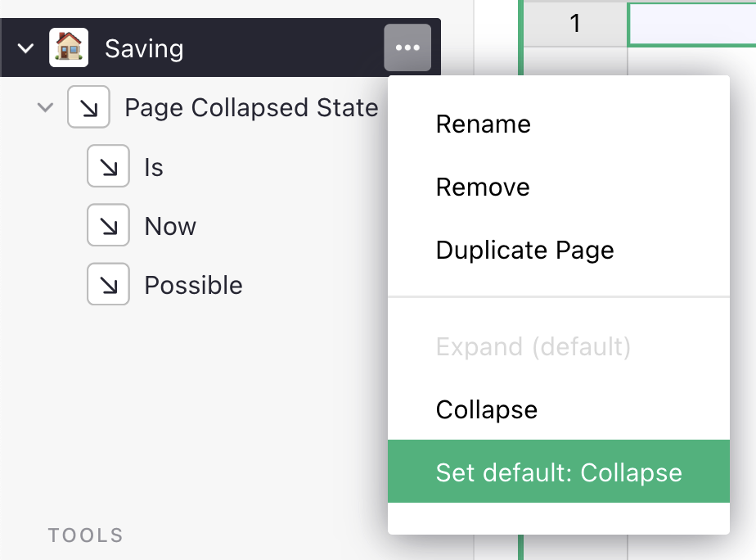This screenshot has width=756, height=560.
Task: Click Duplicate Page in the menu
Action: [524, 250]
